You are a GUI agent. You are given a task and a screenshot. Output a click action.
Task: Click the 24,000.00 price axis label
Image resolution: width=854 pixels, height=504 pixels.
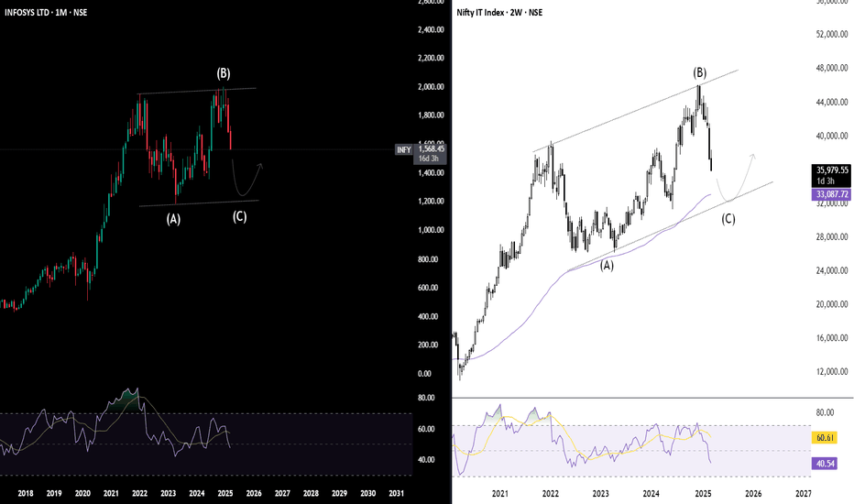832,270
